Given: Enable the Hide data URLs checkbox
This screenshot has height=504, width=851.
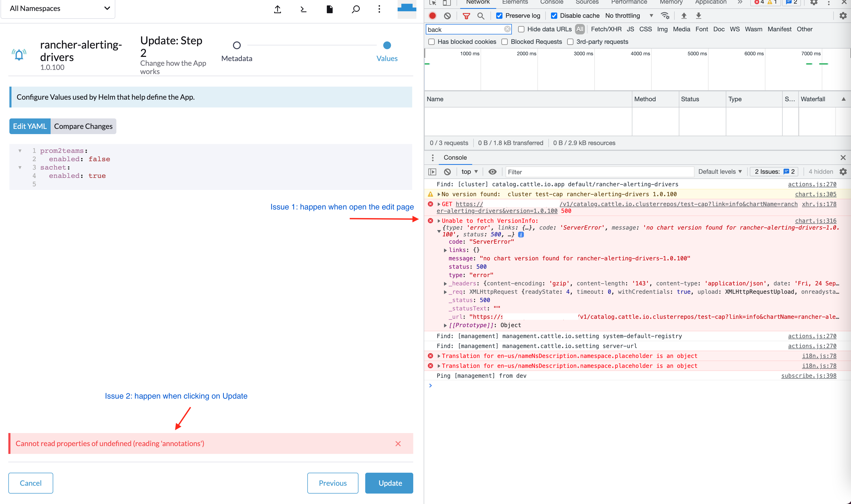Looking at the screenshot, I should point(521,29).
